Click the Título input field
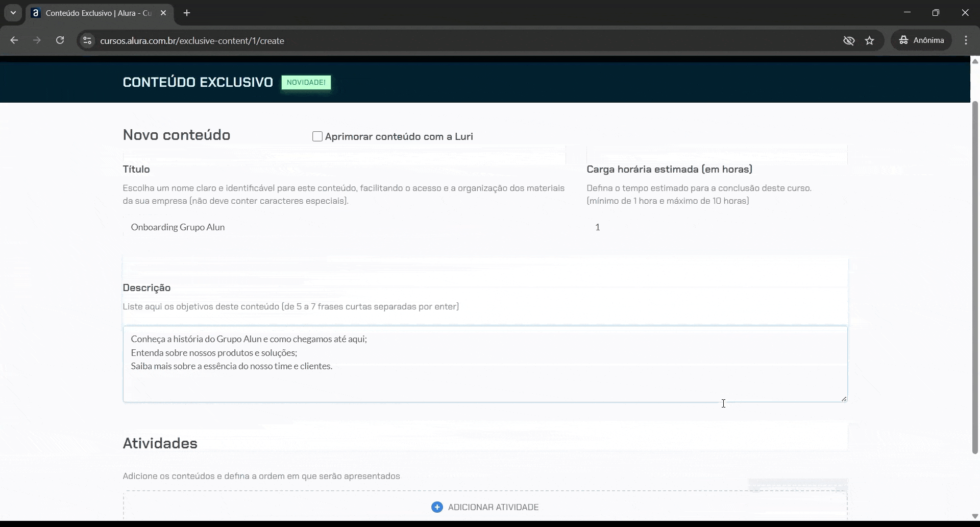 tap(344, 227)
